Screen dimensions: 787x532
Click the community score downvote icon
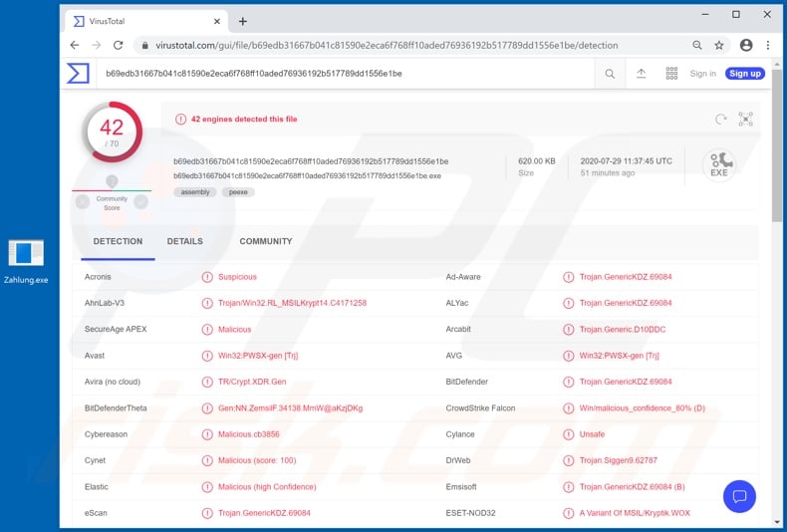83,202
